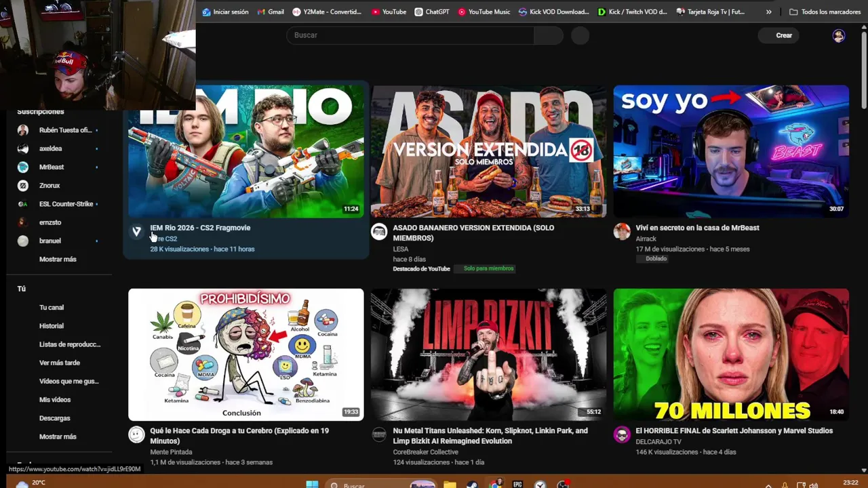Screen dimensions: 868x488
Task: Open Viví en secreto en la casa de MrBeast title
Action: point(697,228)
